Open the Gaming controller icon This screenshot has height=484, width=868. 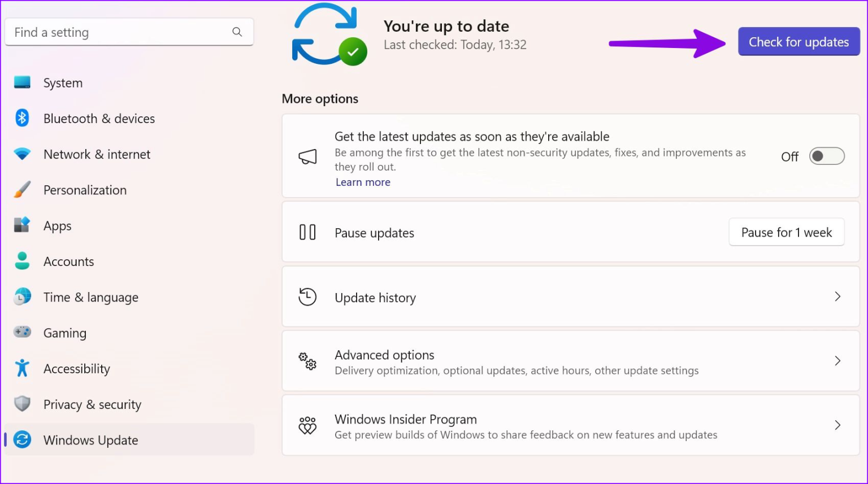pos(22,332)
